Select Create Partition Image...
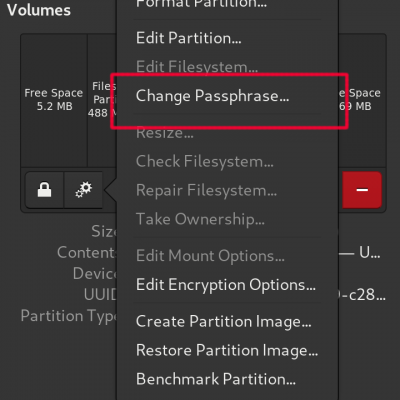The height and width of the screenshot is (400, 400). pos(223,322)
